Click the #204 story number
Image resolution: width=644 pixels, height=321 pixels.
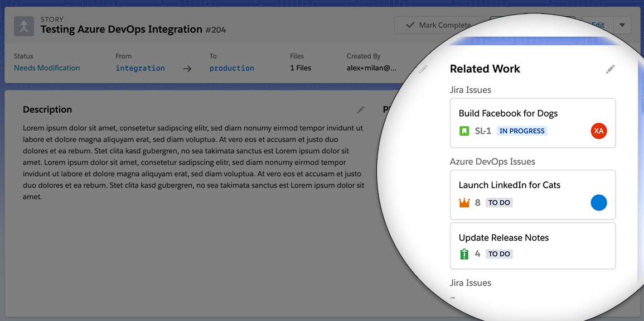[215, 30]
